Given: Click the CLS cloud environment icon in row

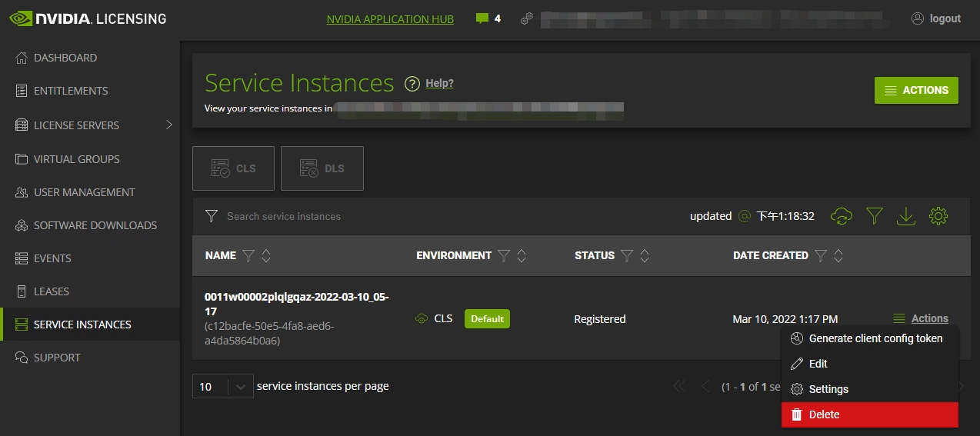Looking at the screenshot, I should pyautogui.click(x=421, y=318).
